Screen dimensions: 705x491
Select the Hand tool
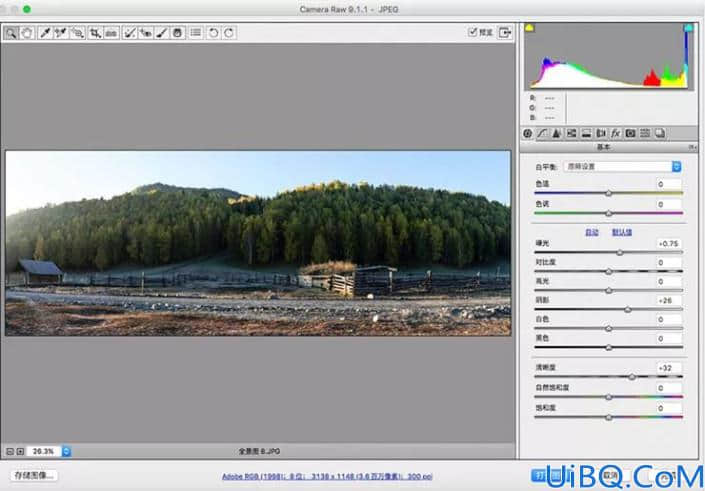(27, 33)
